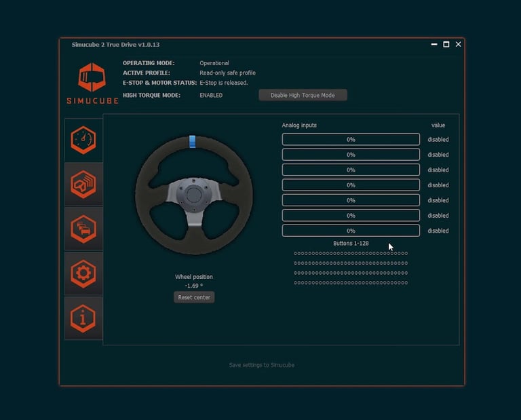
Task: Select the last analog input bar
Action: click(x=351, y=231)
